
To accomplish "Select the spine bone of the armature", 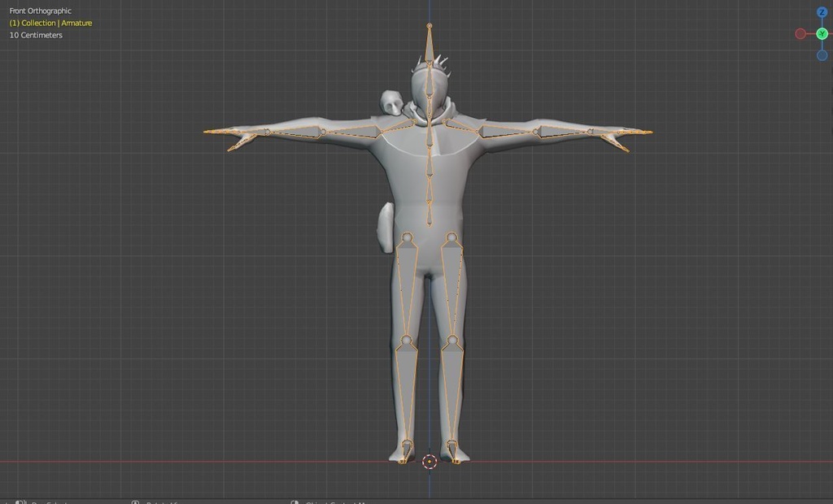I will click(x=429, y=187).
